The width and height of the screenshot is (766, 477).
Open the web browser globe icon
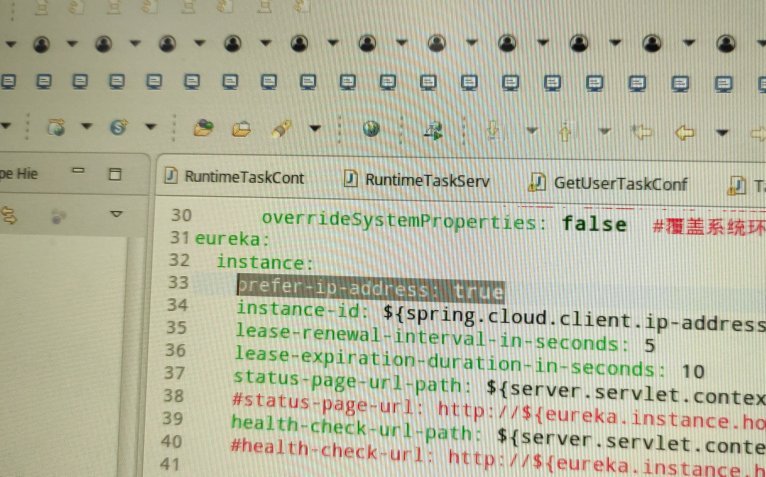coord(371,129)
